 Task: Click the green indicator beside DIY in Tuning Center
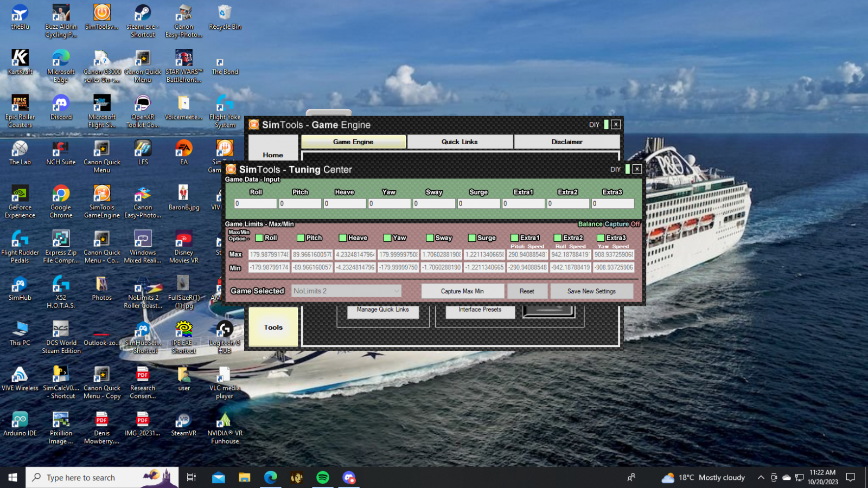click(628, 170)
